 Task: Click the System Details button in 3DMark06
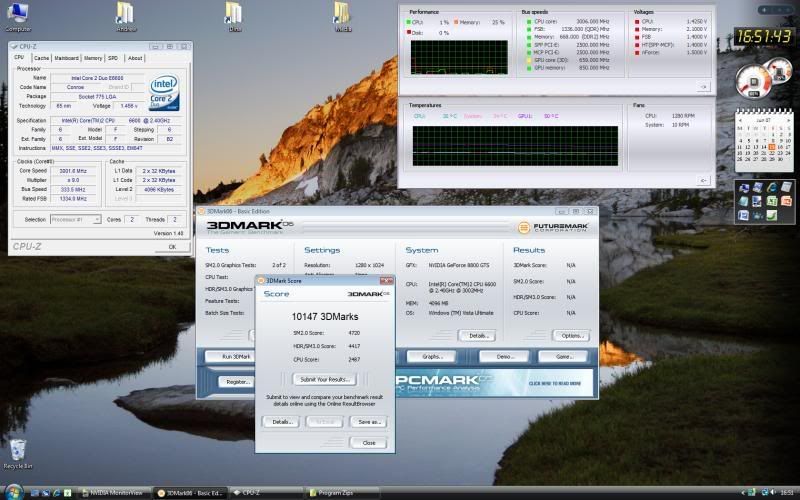(477, 336)
